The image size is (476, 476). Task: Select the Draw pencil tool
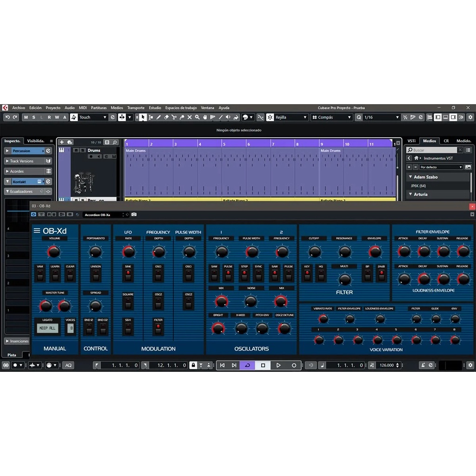click(159, 117)
